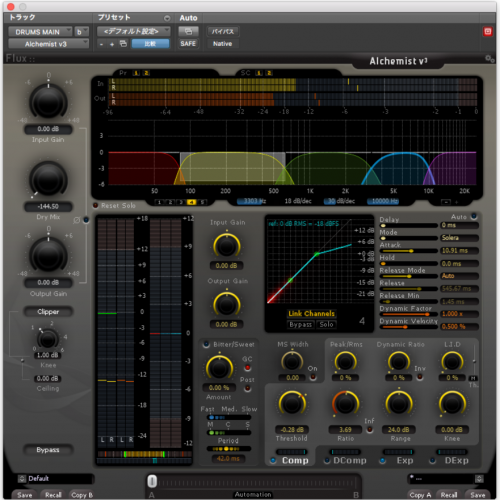This screenshot has width=500, height=500.
Task: Adjust the Threshold knob
Action: pyautogui.click(x=292, y=404)
